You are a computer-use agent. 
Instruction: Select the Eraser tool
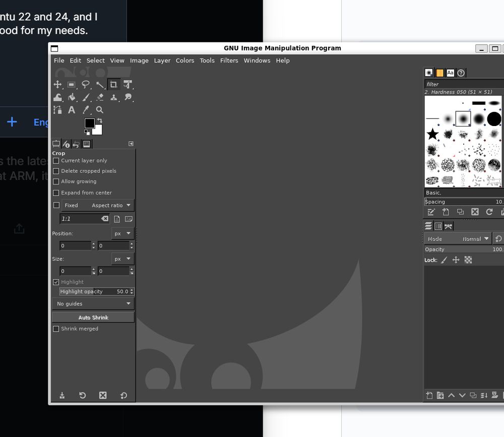tap(100, 97)
